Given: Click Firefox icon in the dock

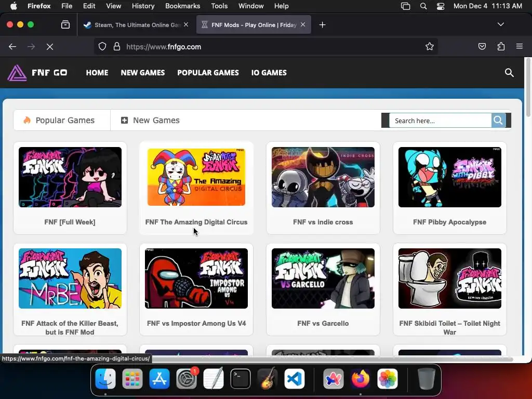Looking at the screenshot, I should (x=361, y=379).
